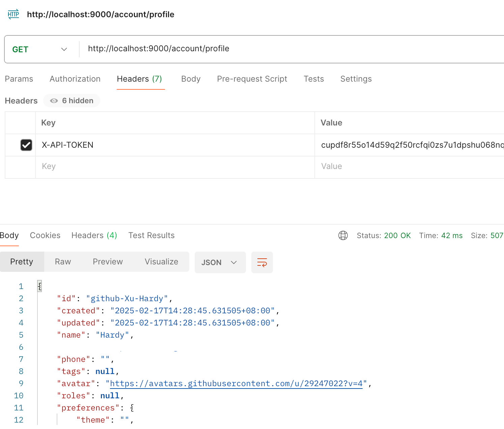Image resolution: width=504 pixels, height=429 pixels.
Task: Open the Pre-request Script tab
Action: point(252,79)
